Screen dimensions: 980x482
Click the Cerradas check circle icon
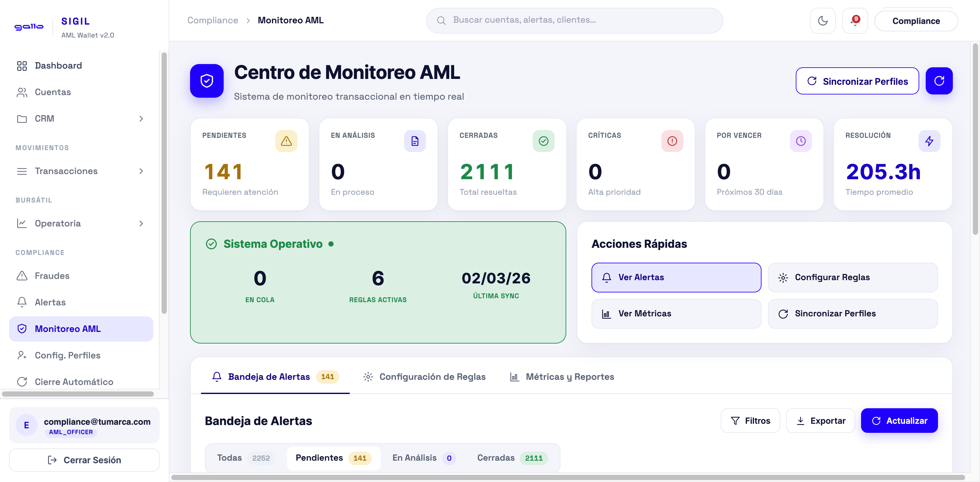(543, 141)
